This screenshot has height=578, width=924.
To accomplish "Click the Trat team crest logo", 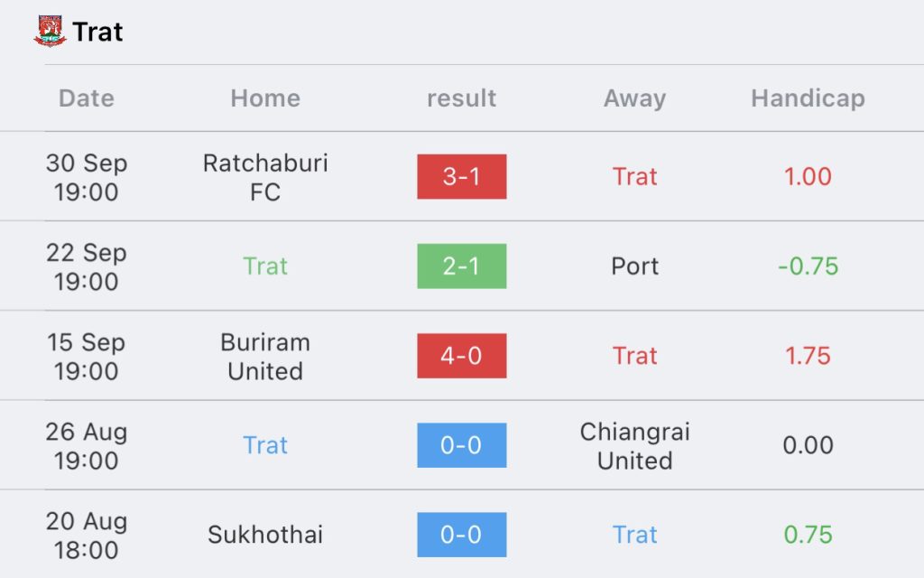I will (x=51, y=32).
